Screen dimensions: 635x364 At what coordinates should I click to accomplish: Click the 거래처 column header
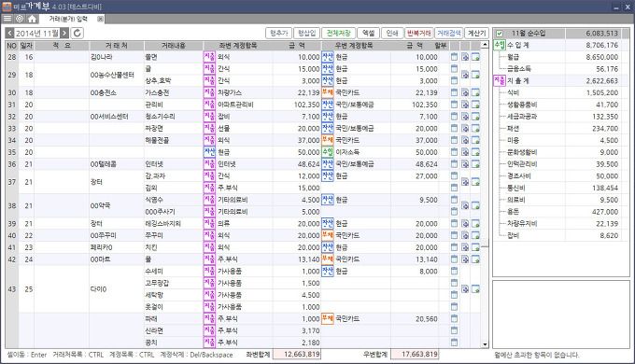pyautogui.click(x=117, y=46)
